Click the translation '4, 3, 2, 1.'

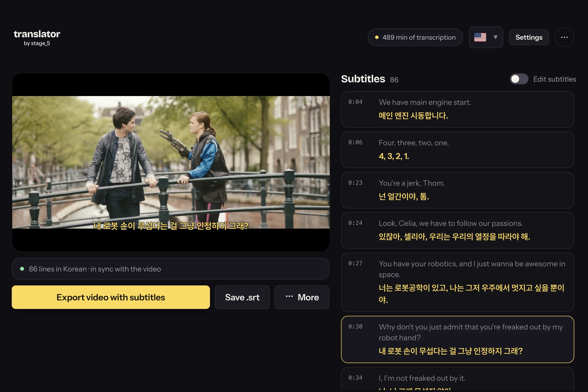[x=394, y=156]
